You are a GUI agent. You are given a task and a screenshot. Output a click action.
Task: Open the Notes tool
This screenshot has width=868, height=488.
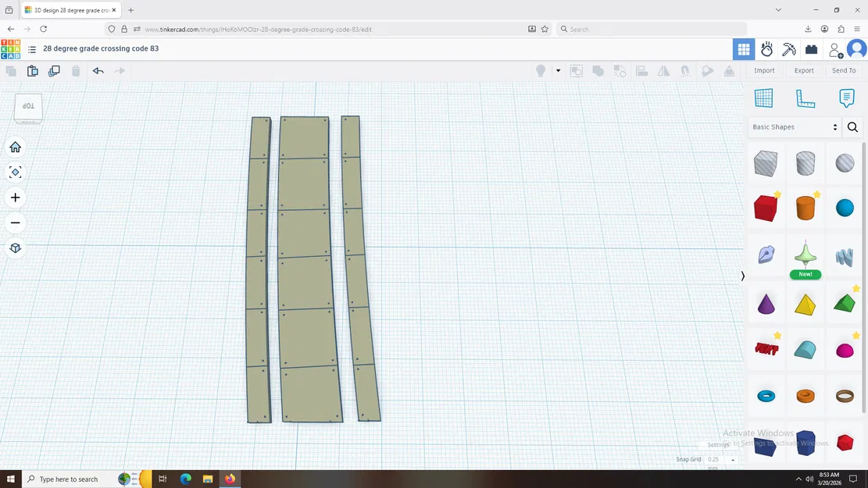tap(846, 98)
